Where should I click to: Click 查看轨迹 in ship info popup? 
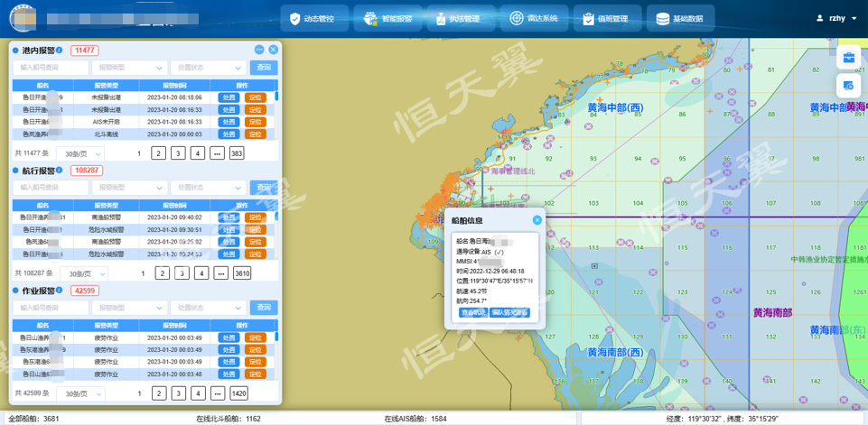472,312
